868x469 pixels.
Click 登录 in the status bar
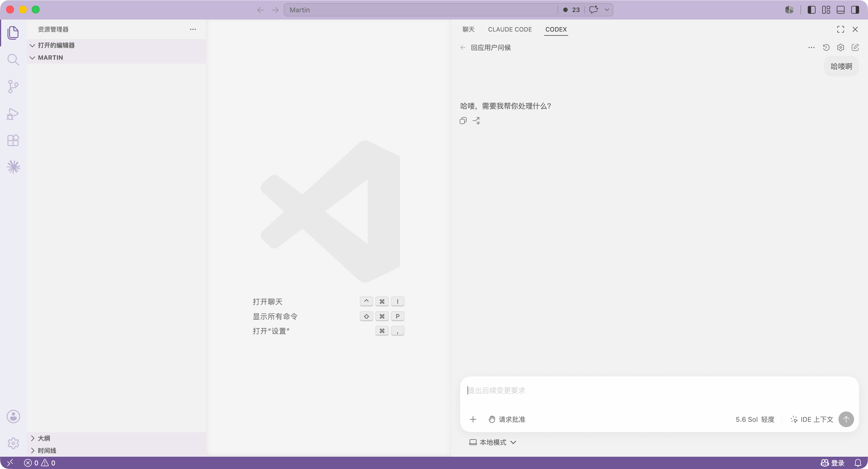(x=832, y=463)
